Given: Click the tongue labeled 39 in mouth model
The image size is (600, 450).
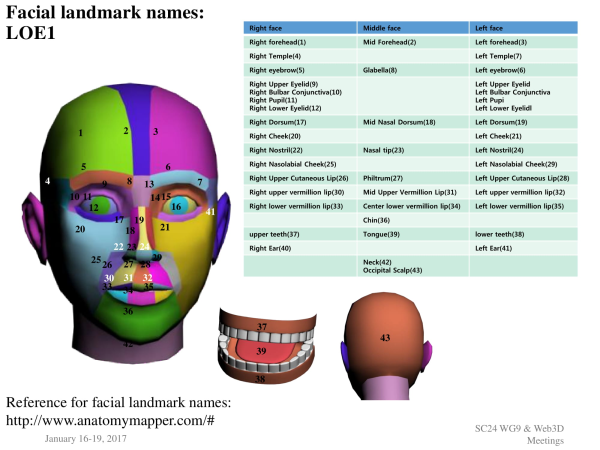Looking at the screenshot, I should 261,353.
